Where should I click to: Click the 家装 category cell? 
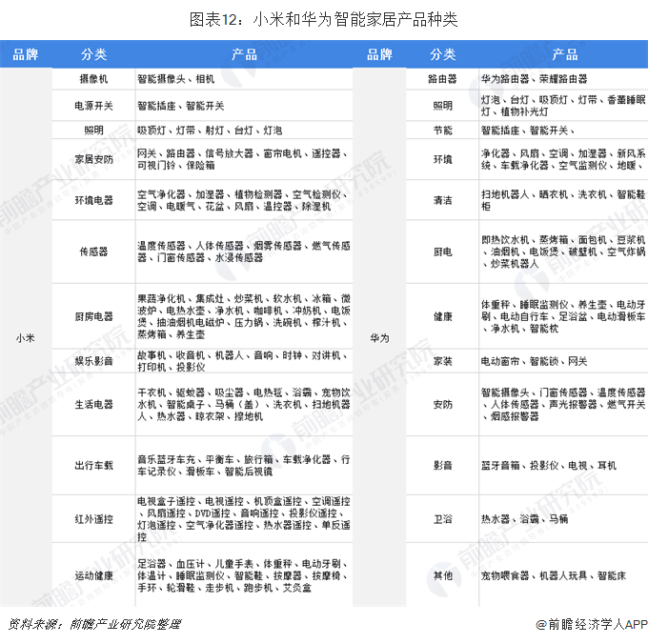442,361
